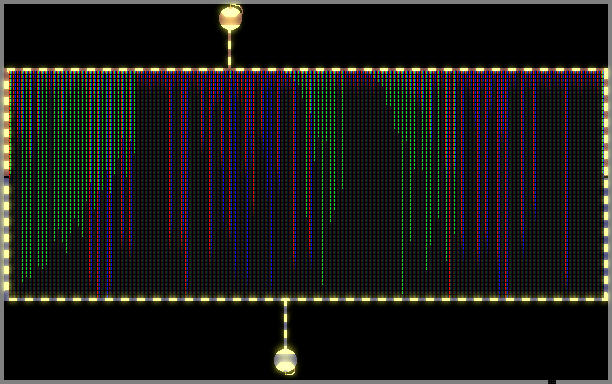
Task: Click the small ring on the orange sphere
Action: click(236, 7)
